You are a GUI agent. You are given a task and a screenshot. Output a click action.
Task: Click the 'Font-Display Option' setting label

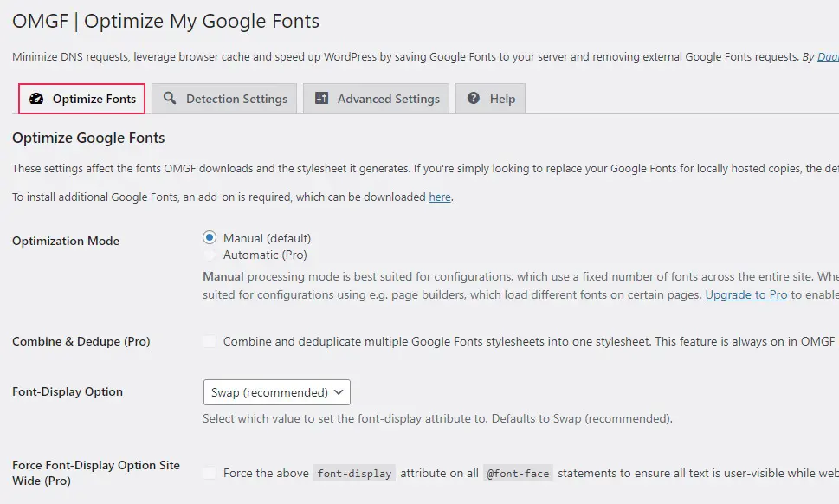pos(68,391)
